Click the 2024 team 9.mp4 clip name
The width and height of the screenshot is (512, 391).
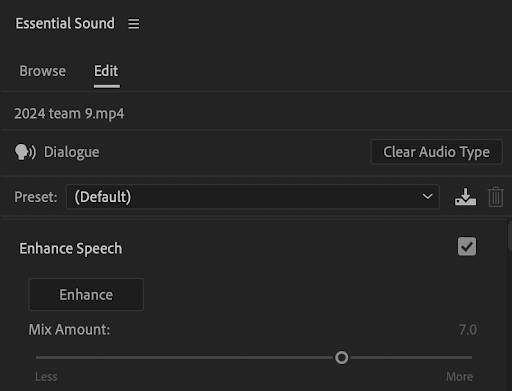coord(69,114)
